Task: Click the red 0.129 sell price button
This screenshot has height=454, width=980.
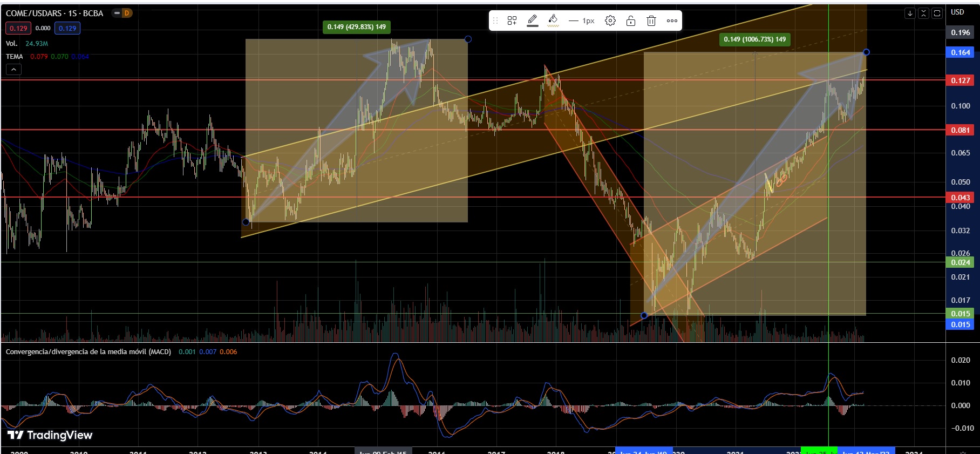Action: coord(18,28)
